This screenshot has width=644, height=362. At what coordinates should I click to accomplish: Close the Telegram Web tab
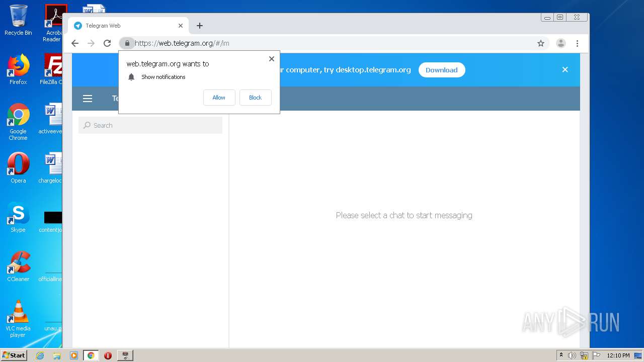point(181,26)
